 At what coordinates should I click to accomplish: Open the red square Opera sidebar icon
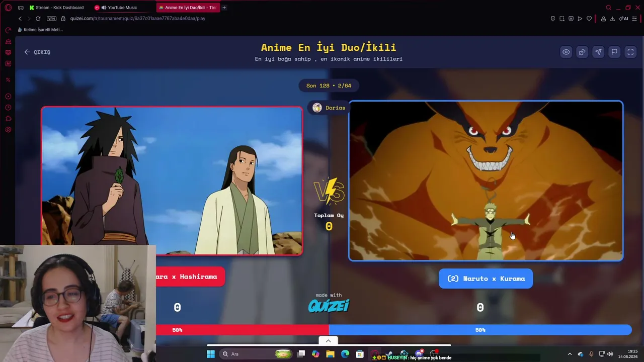pos(8,64)
